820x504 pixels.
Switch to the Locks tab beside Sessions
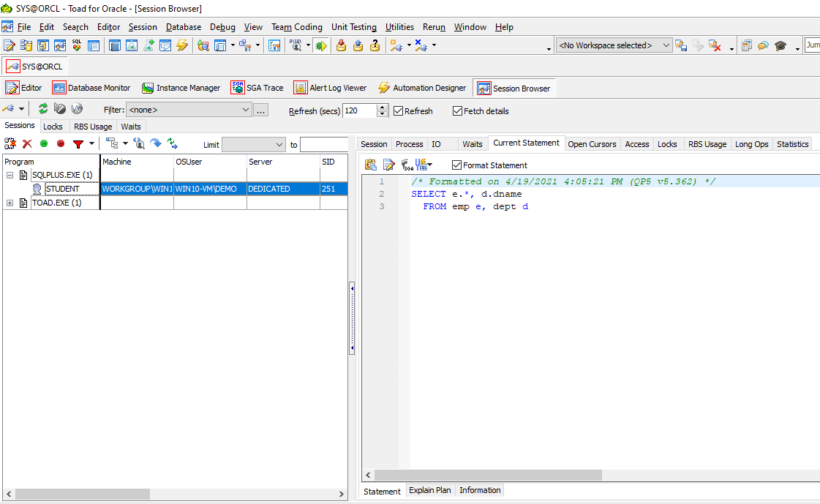[x=52, y=127]
